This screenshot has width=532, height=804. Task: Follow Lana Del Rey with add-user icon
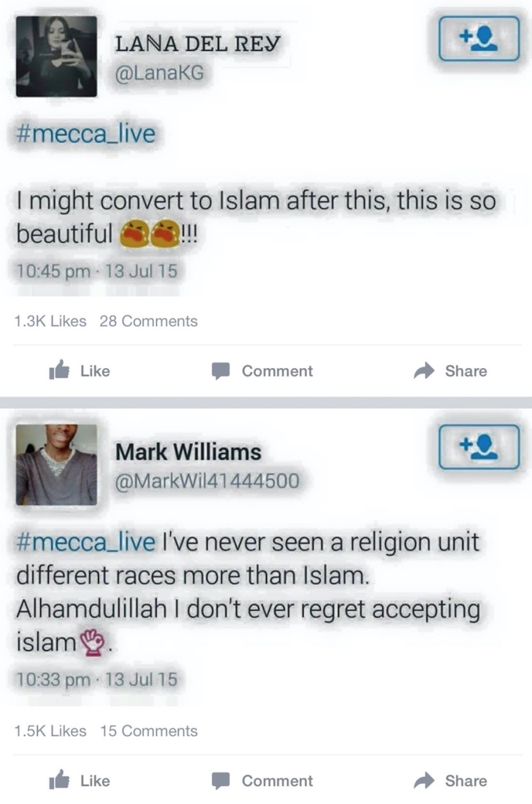(479, 38)
